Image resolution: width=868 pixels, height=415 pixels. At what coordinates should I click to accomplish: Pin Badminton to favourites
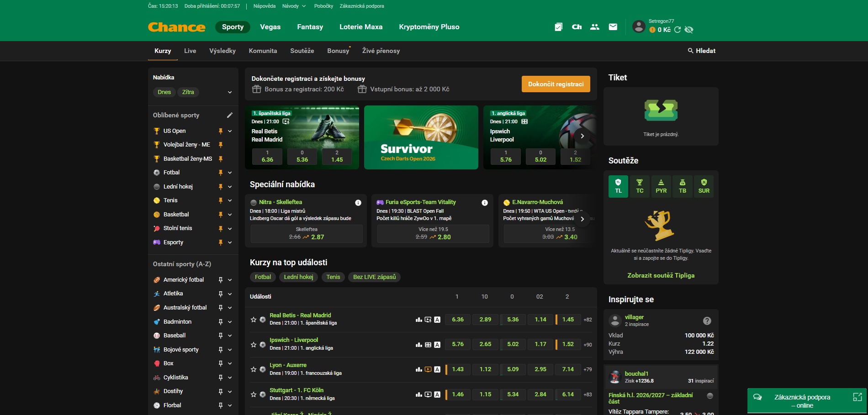pyautogui.click(x=221, y=322)
